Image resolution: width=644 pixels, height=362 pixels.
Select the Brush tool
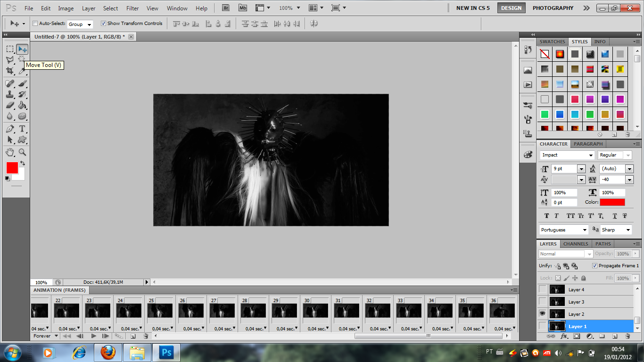22,83
